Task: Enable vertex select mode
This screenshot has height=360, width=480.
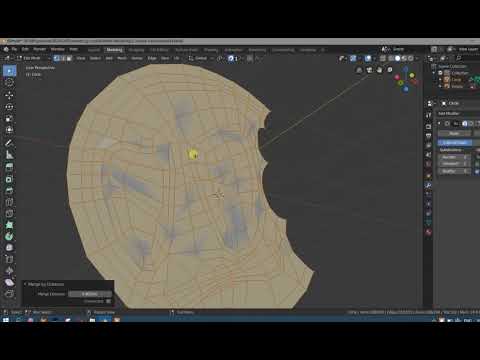Action: 56,58
